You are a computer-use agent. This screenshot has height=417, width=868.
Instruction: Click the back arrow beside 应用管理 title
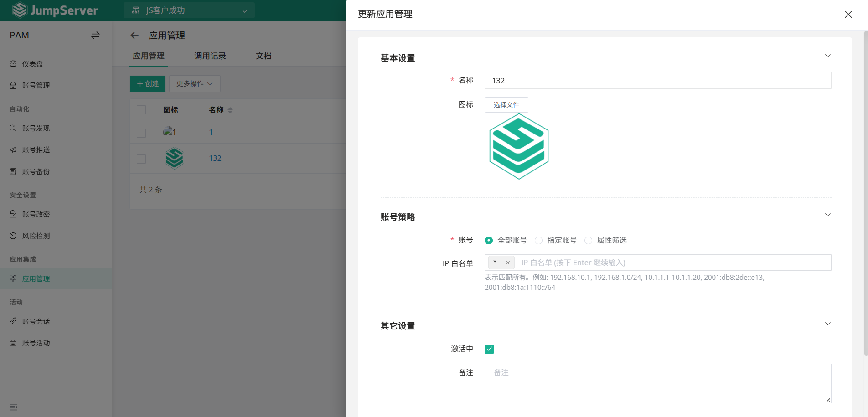coord(134,36)
